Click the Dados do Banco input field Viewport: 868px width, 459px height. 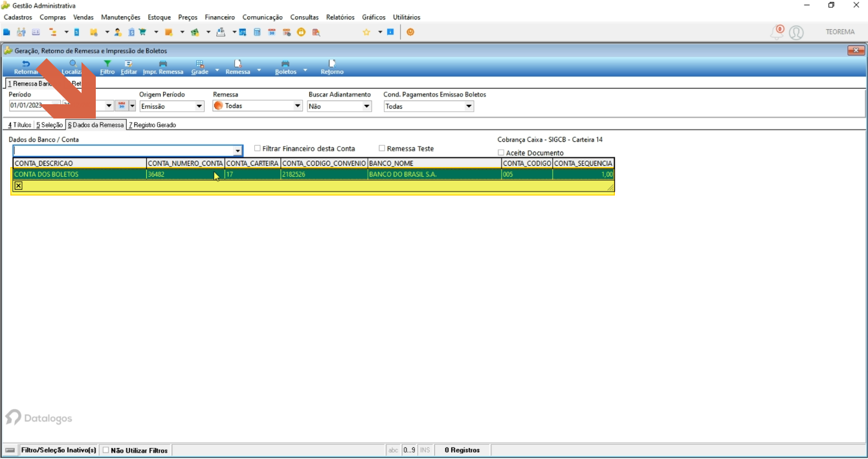[128, 151]
